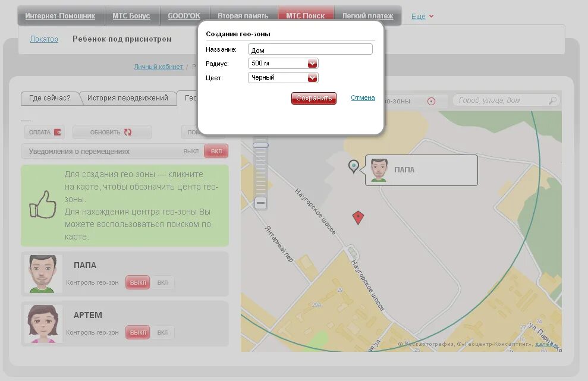Set ПАПА geo-zone control to ВКЛ
This screenshot has height=381, width=588.
(x=162, y=282)
